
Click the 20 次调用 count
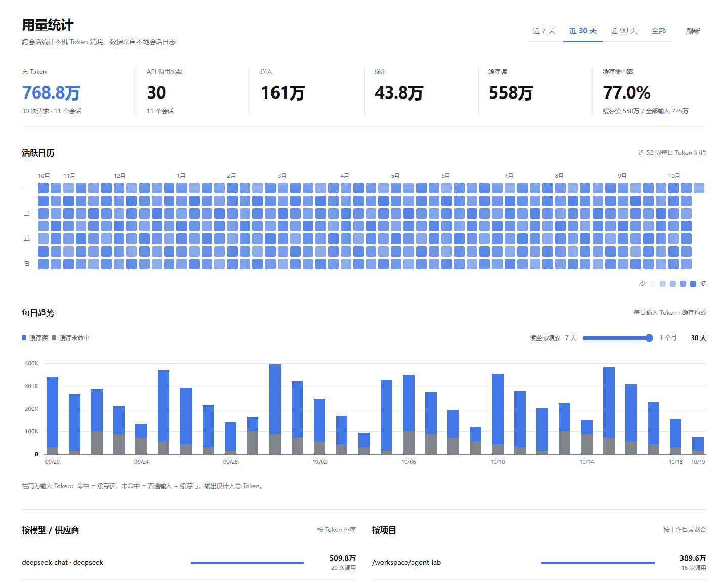coord(343,568)
